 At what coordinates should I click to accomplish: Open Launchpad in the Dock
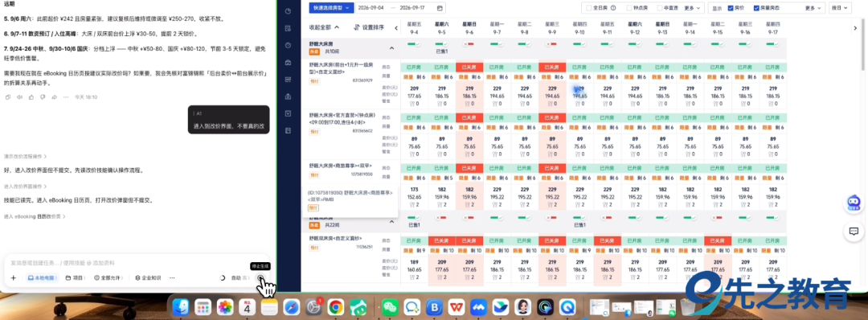click(x=203, y=306)
